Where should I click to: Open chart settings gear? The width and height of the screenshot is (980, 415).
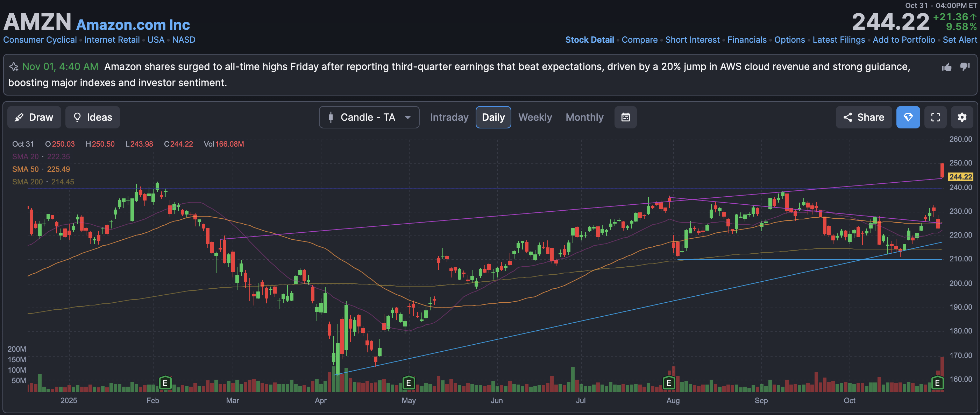(962, 117)
